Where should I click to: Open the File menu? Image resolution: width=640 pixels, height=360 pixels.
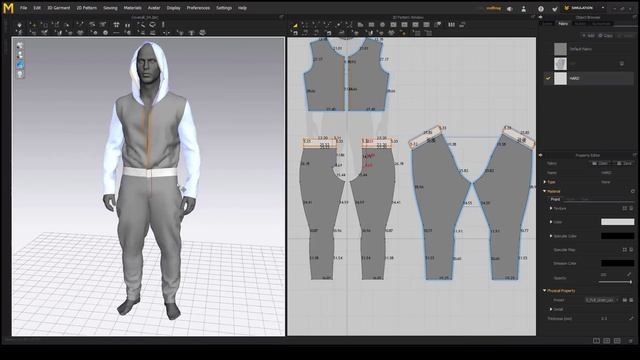tap(23, 8)
